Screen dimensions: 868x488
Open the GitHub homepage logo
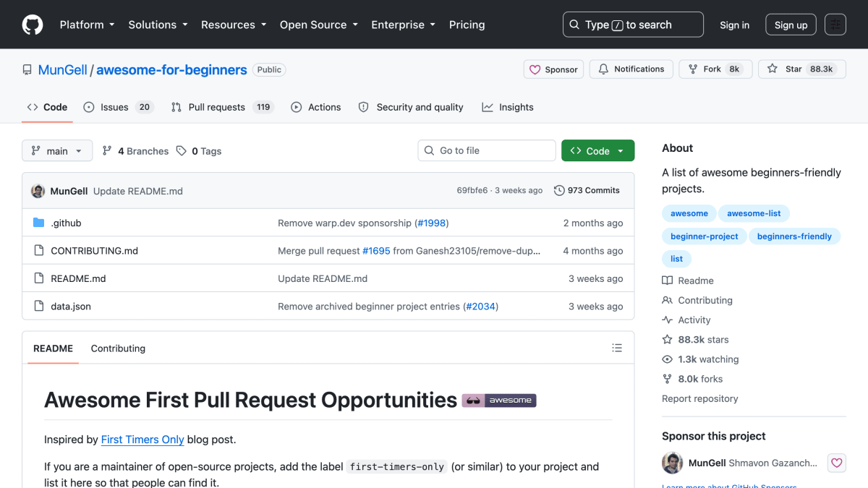point(33,25)
